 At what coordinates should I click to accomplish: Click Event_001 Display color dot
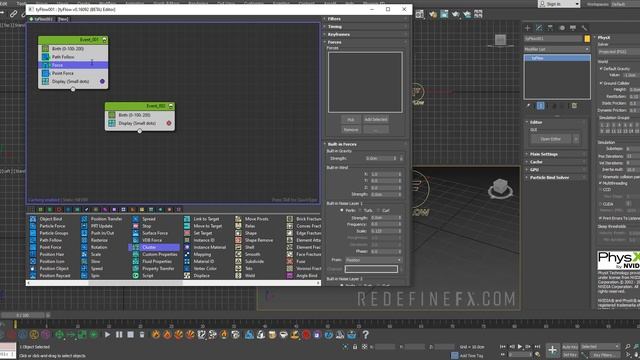coord(102,81)
